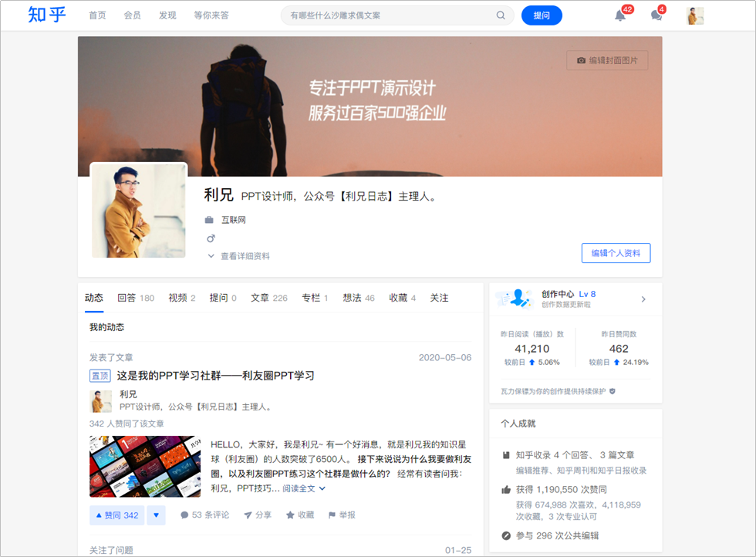The height and width of the screenshot is (557, 756).
Task: Open messages chat icon with 4 badge
Action: [x=656, y=15]
